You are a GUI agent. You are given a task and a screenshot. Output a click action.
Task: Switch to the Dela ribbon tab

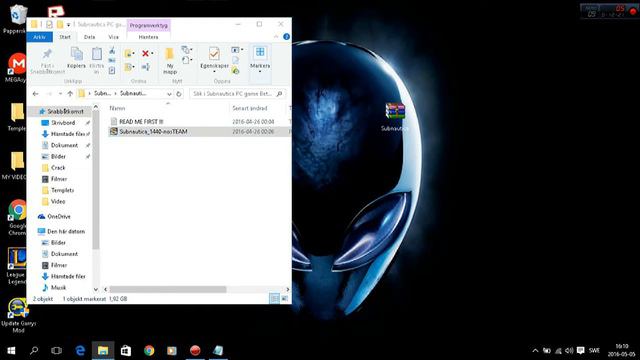[x=89, y=37]
